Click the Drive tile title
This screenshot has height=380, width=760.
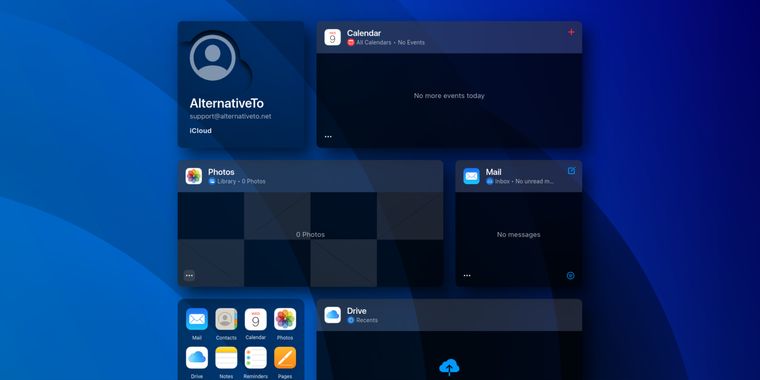pos(357,311)
